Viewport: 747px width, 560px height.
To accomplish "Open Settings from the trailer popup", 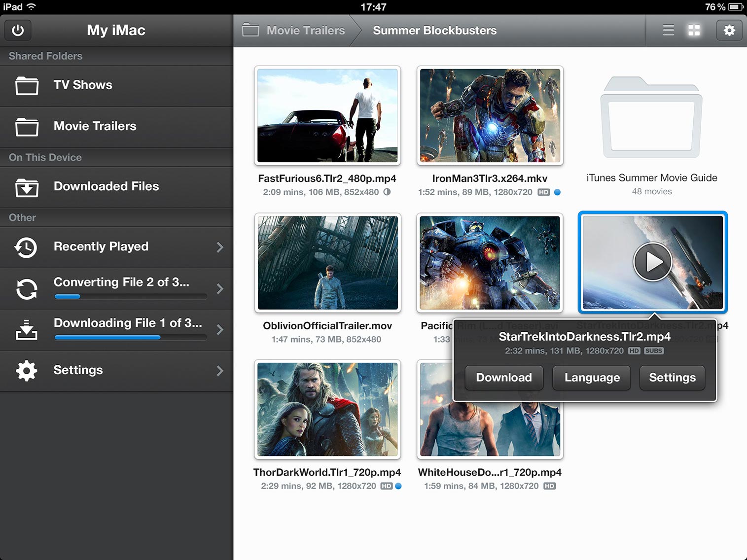I will pyautogui.click(x=672, y=378).
